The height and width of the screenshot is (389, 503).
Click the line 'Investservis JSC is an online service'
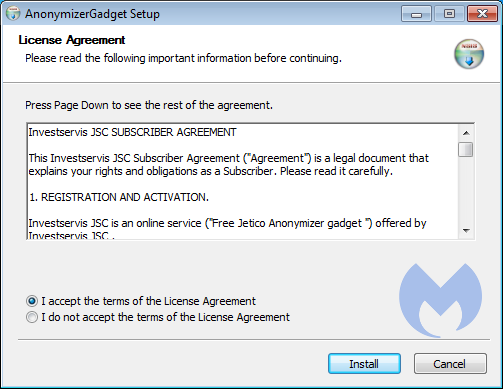(227, 223)
